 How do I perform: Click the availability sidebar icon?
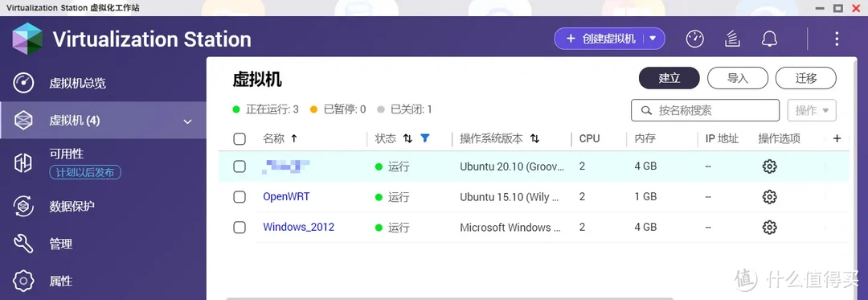(x=23, y=163)
